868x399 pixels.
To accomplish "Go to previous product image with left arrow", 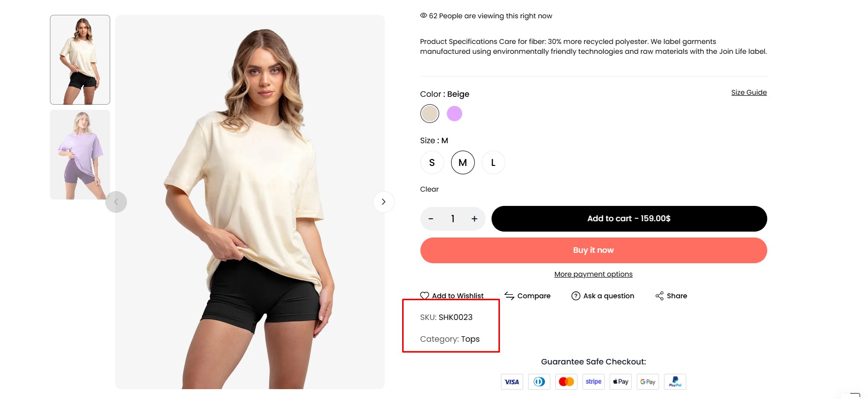I will coord(116,201).
